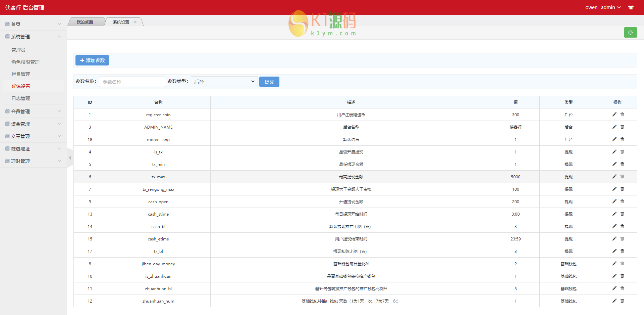Viewport: 644px width, 315px height.
Task: Expand the 理财管理 sidebar menu
Action: [33, 161]
